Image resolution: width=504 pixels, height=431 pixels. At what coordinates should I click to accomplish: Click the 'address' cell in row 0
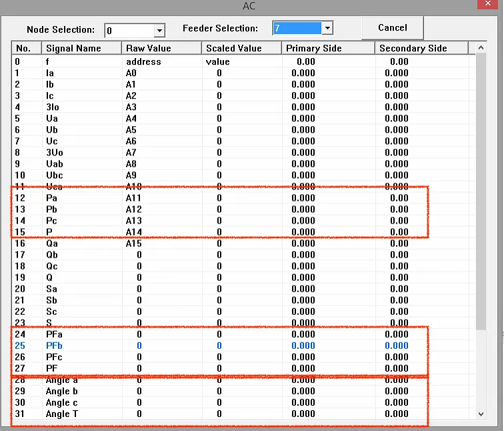(143, 61)
